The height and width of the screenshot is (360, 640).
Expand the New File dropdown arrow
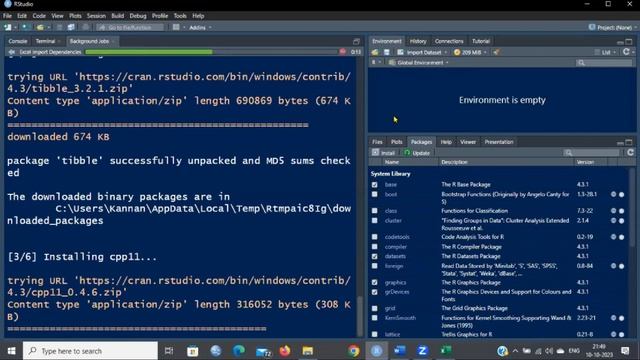pyautogui.click(x=15, y=27)
